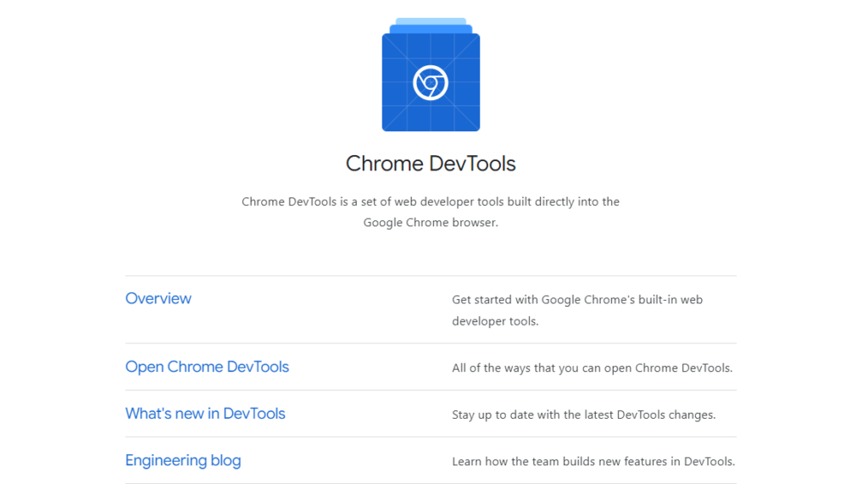Visit the Engineering blog link

click(x=183, y=460)
